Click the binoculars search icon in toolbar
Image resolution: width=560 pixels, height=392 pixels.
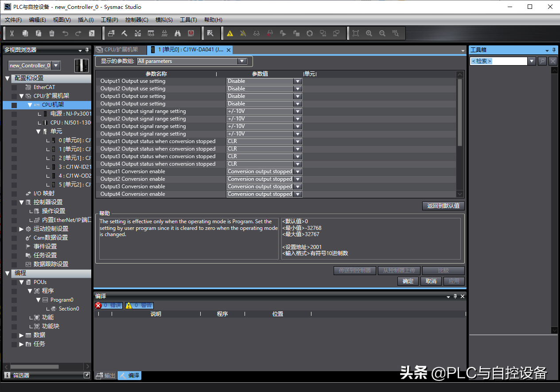click(178, 33)
